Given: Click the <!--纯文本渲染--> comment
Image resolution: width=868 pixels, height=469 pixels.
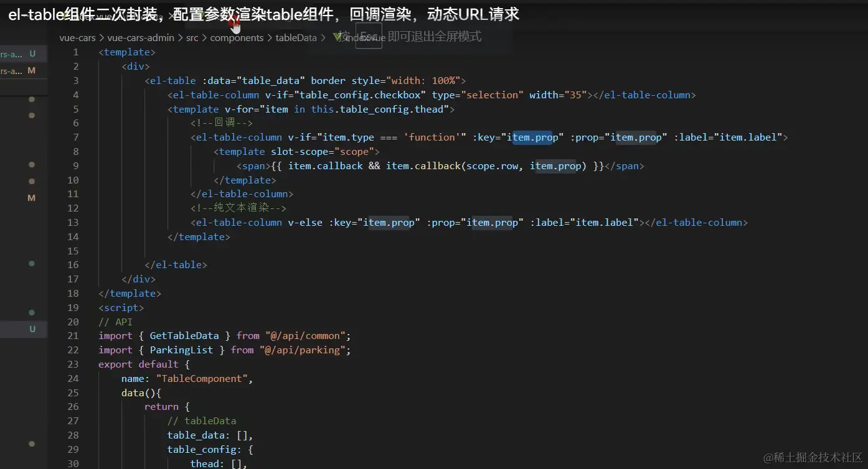Looking at the screenshot, I should tap(238, 208).
